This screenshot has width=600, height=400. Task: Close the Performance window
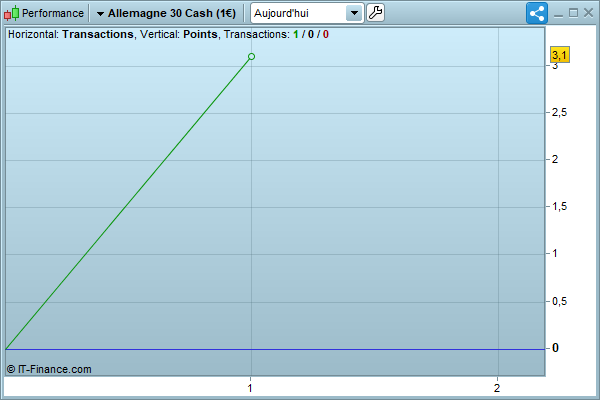click(x=589, y=13)
